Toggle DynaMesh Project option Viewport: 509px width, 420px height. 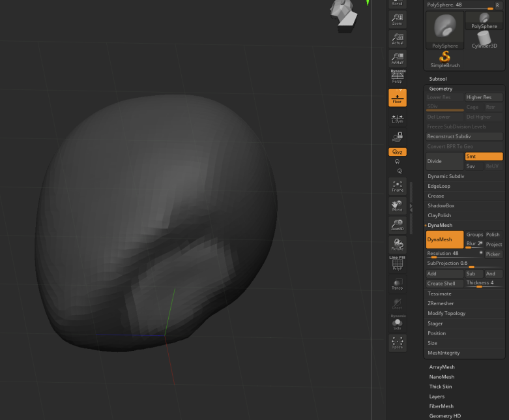click(493, 245)
